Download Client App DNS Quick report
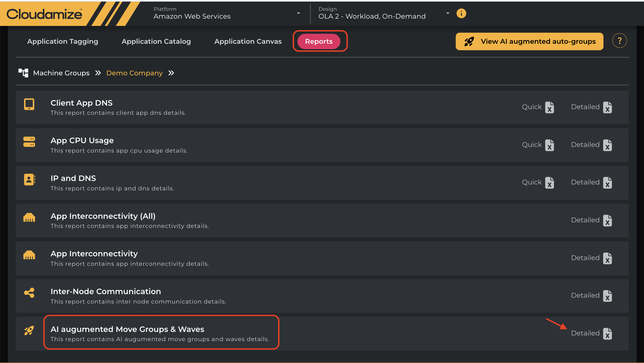The image size is (644, 363). point(532,107)
